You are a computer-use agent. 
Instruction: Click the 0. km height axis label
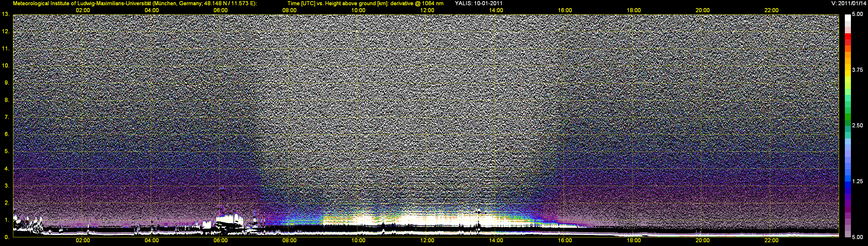pos(7,237)
